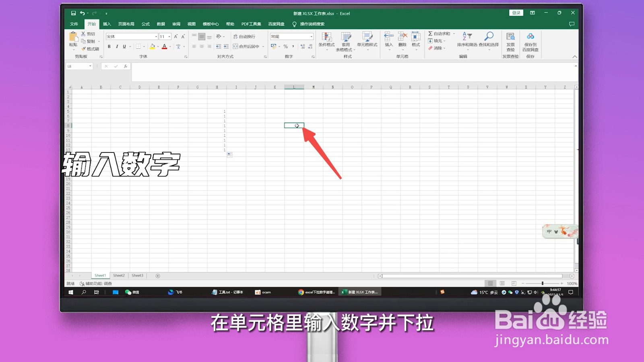Toggle bold formatting with the B icon
Image resolution: width=644 pixels, height=362 pixels.
click(x=109, y=46)
